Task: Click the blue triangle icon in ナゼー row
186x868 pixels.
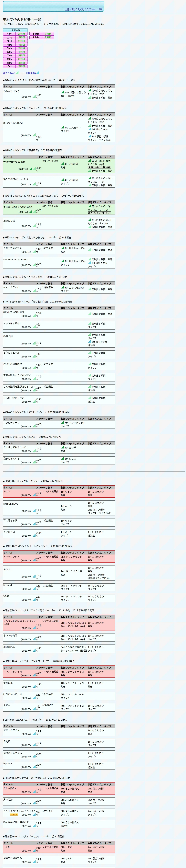Action: tap(34, 709)
